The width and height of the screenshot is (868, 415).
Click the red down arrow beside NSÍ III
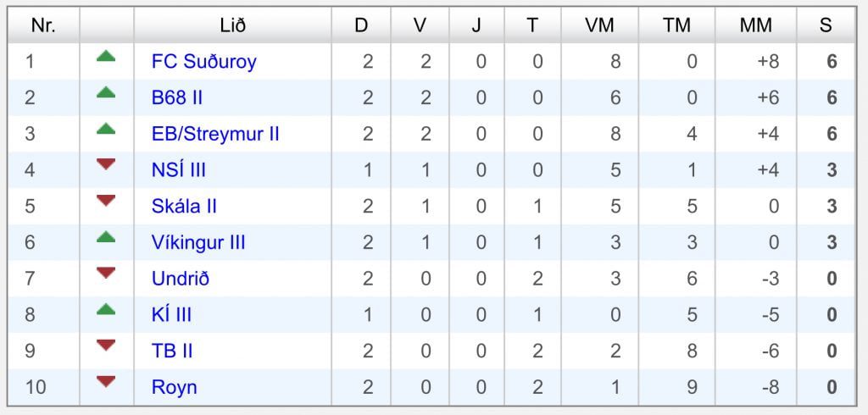click(106, 165)
